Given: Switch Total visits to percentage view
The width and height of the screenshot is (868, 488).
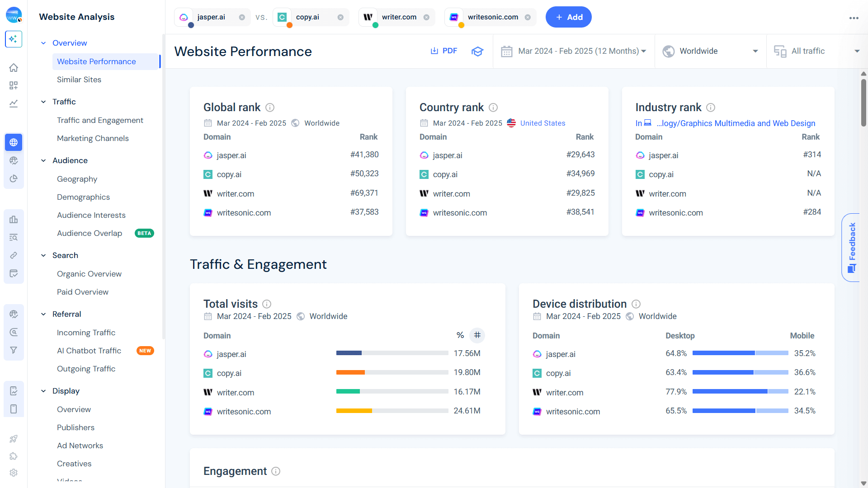Looking at the screenshot, I should point(460,335).
